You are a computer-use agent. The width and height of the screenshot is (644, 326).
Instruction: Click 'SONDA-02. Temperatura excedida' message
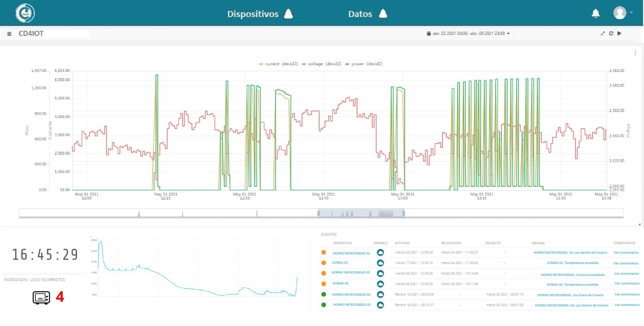coord(572,285)
